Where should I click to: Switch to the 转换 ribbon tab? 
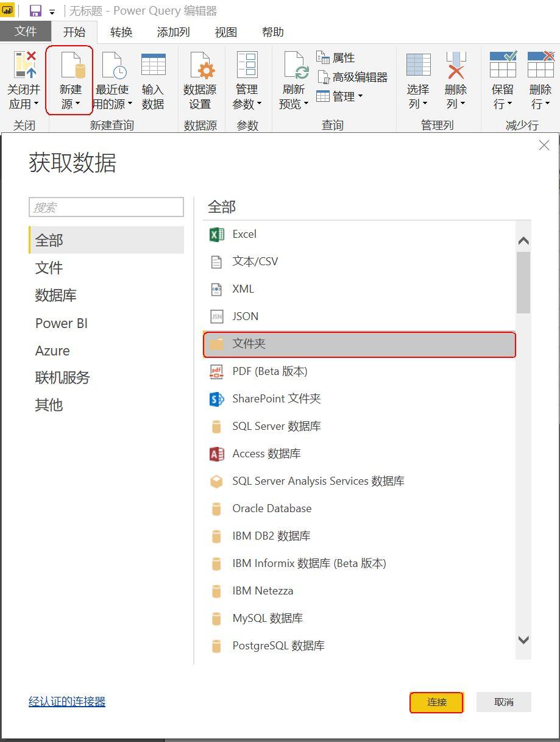point(121,32)
